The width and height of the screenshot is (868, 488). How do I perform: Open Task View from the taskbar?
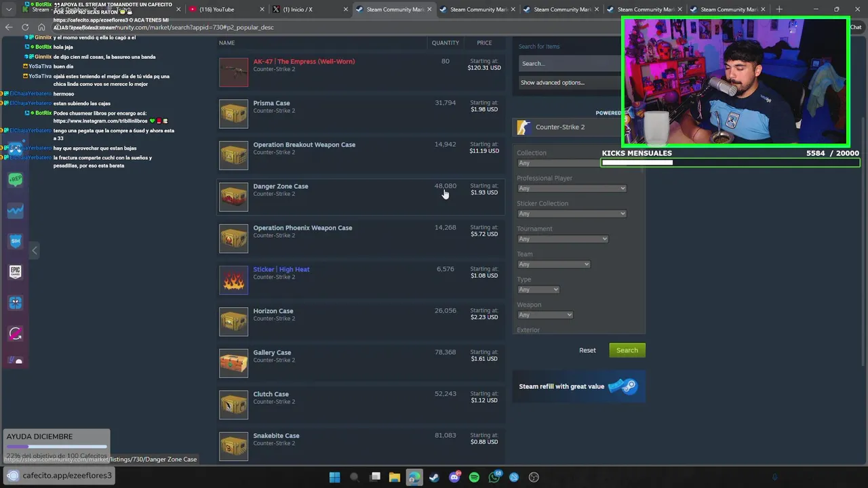click(x=375, y=477)
